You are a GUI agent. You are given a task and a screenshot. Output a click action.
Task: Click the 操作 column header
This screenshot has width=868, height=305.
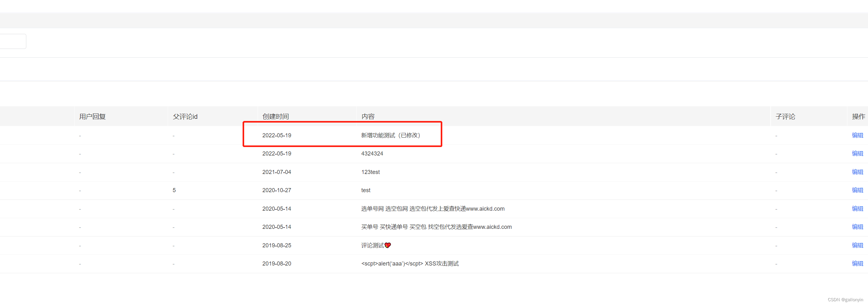click(858, 116)
